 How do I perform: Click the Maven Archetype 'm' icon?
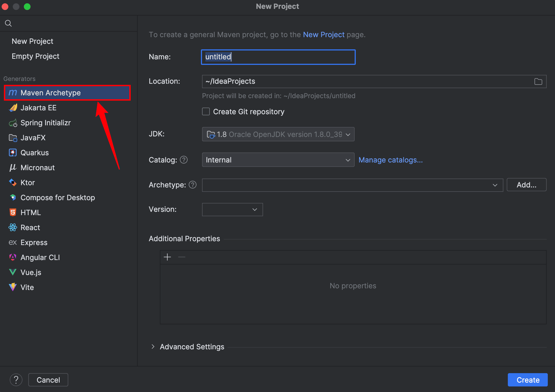pyautogui.click(x=13, y=93)
